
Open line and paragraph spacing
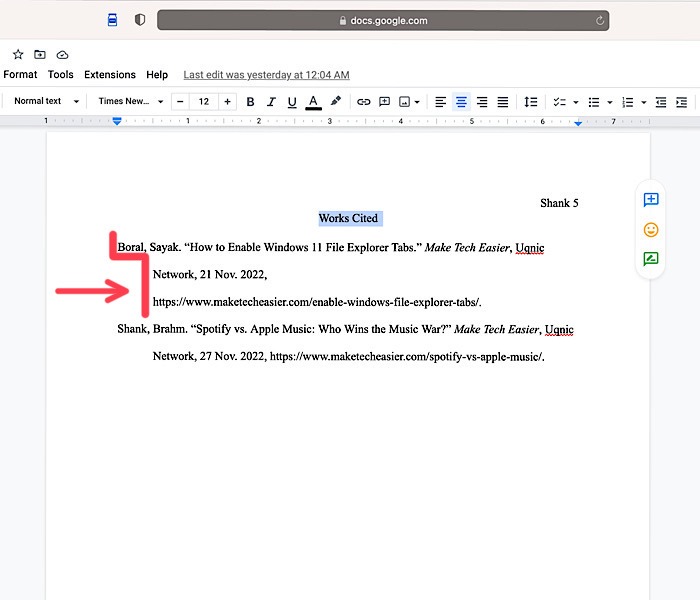tap(531, 102)
